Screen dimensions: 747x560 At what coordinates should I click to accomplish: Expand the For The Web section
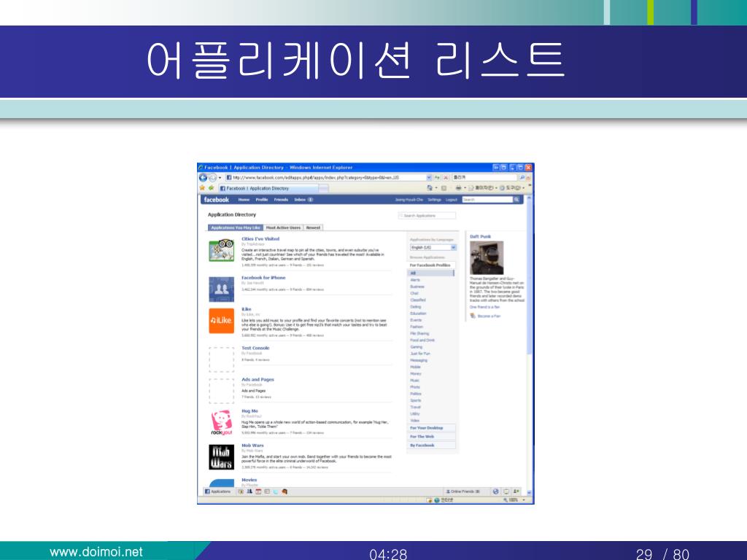click(x=432, y=437)
